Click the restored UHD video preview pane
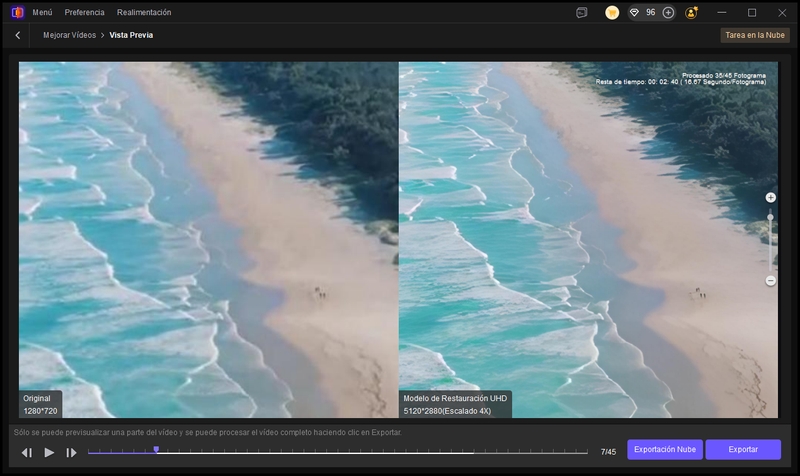800x476 pixels. tap(588, 240)
